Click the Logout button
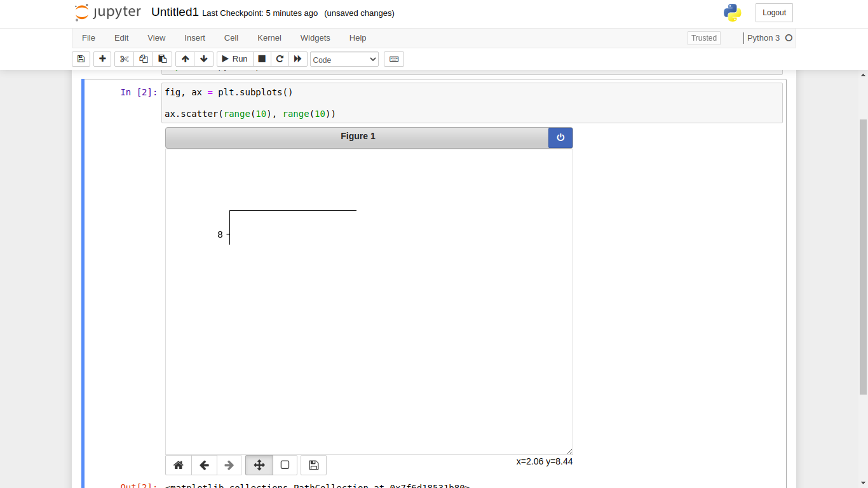The image size is (868, 488). tap(774, 13)
